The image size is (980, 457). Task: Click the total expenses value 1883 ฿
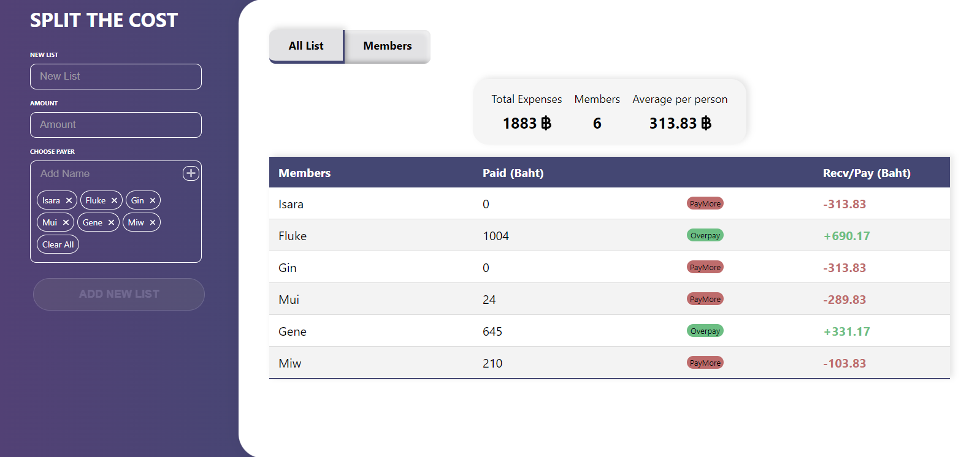[x=527, y=123]
